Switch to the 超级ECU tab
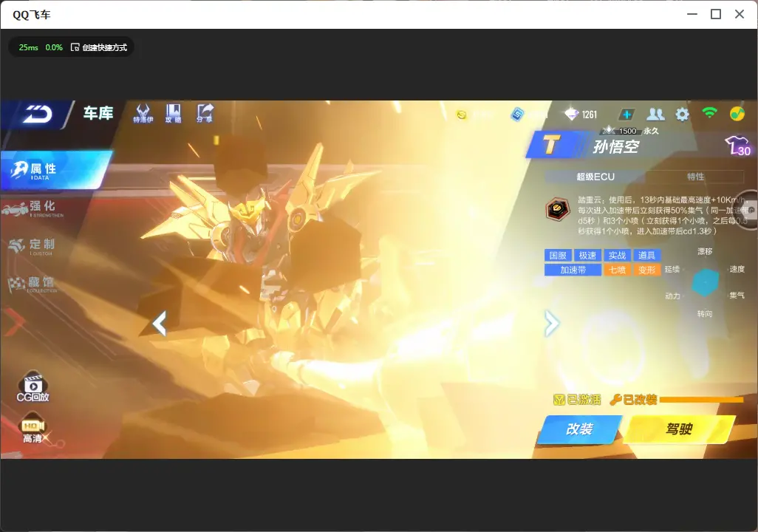Viewport: 758px width, 532px height. click(595, 177)
